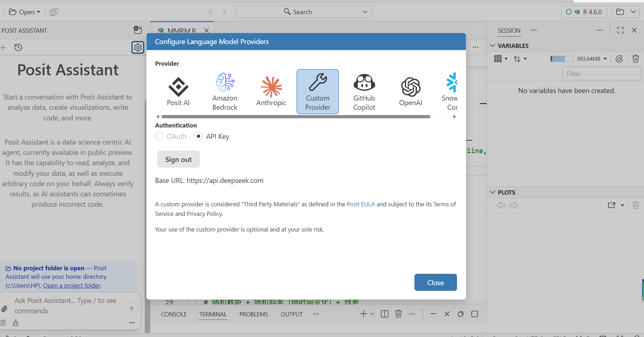Screen dimensions: 644x337
Task: Open the Posit Assistant settings gear
Action: (138, 47)
